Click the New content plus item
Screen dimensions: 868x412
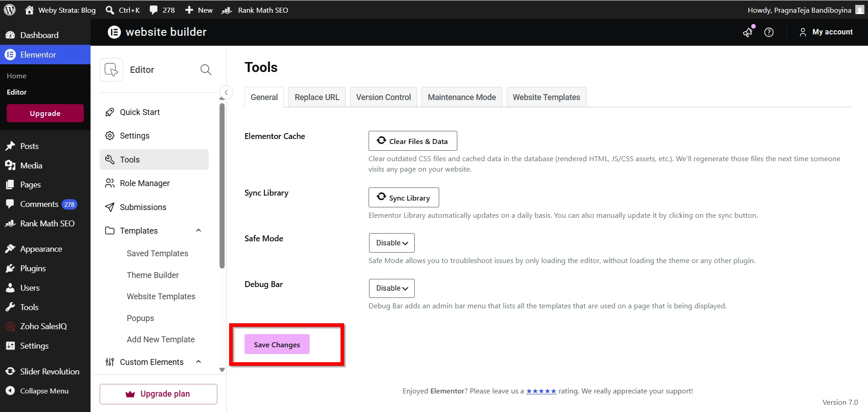point(199,10)
